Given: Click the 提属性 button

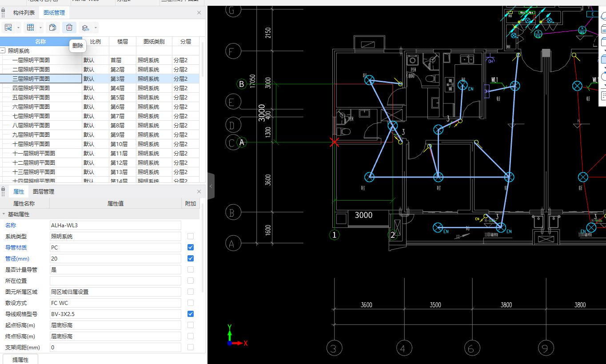Looking at the screenshot, I should (20, 360).
